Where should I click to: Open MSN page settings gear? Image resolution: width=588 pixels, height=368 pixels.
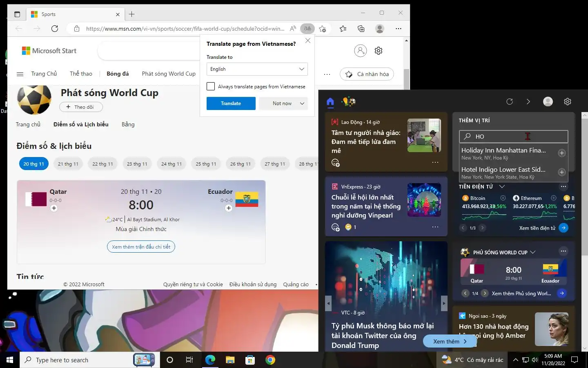(379, 51)
